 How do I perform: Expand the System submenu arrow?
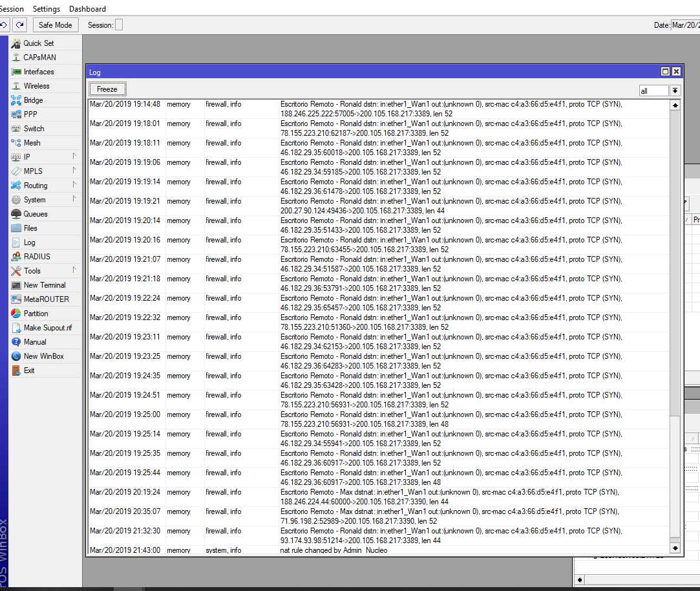tap(74, 199)
